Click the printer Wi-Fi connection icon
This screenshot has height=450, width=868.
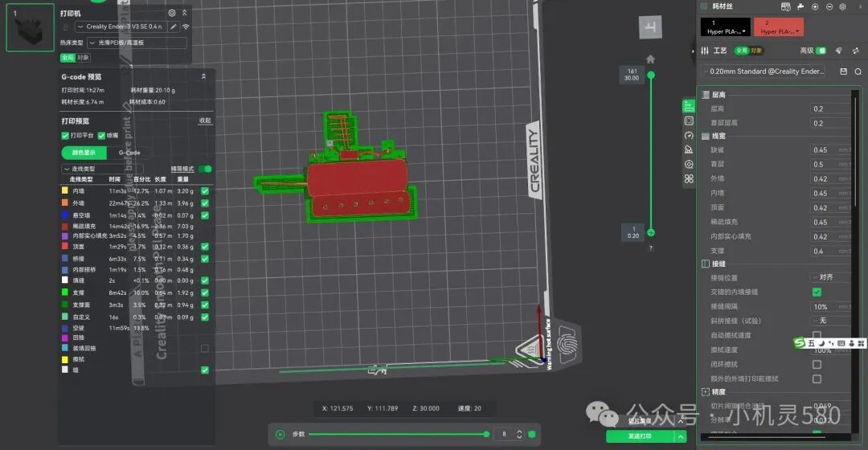[x=186, y=27]
